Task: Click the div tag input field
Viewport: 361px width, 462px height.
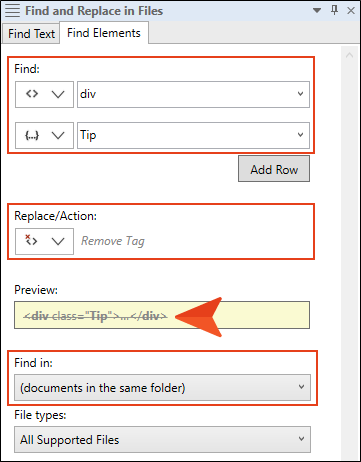Action: 193,94
